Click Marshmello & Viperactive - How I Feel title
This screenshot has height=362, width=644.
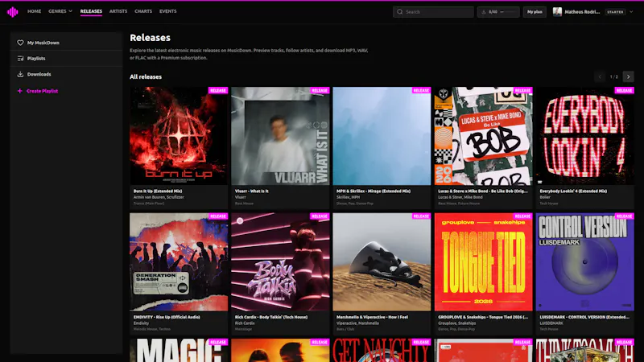[372, 317]
